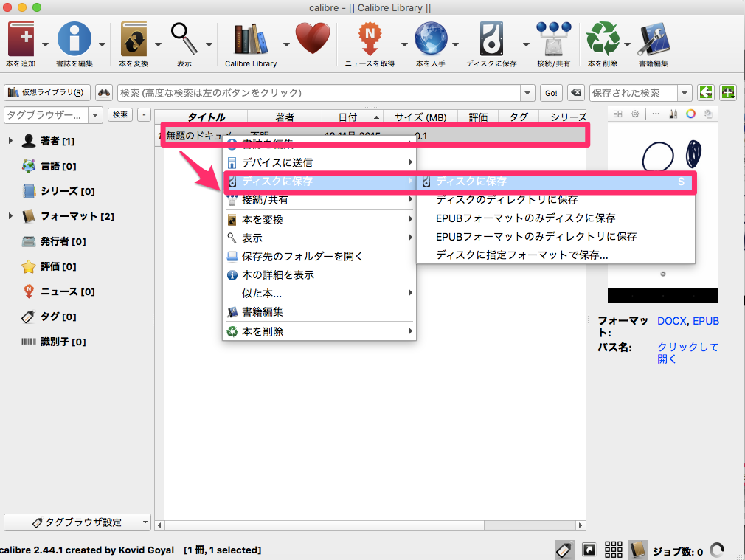
Task: Choose EPUBフォーマットのみディスクに保存 submenu item
Action: (555, 218)
